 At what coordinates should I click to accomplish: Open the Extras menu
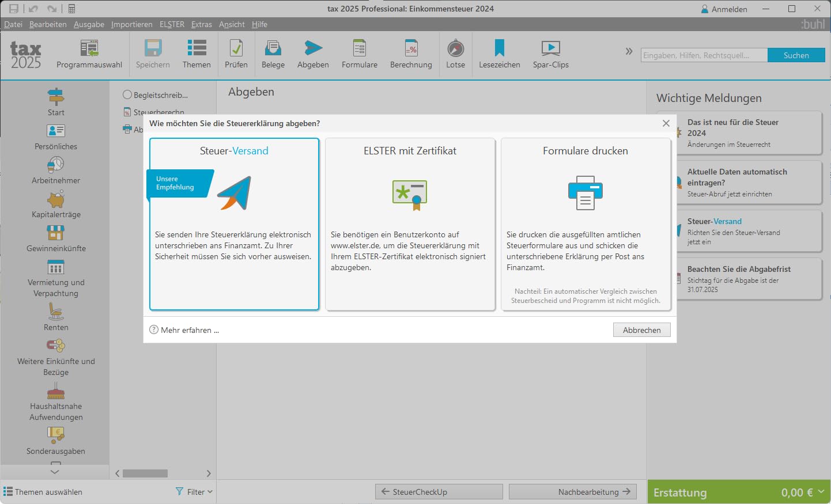click(202, 24)
